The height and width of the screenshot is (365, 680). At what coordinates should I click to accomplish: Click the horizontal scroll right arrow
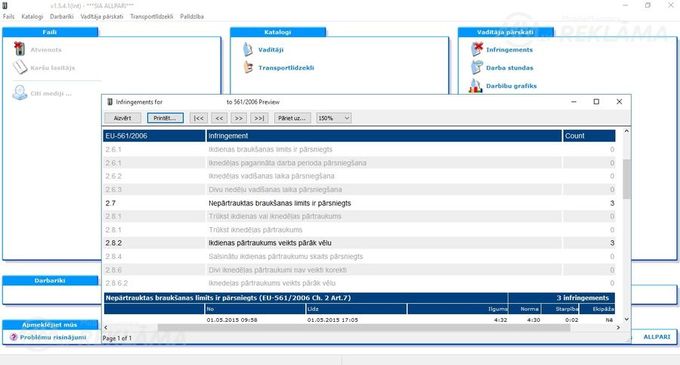[x=618, y=328]
